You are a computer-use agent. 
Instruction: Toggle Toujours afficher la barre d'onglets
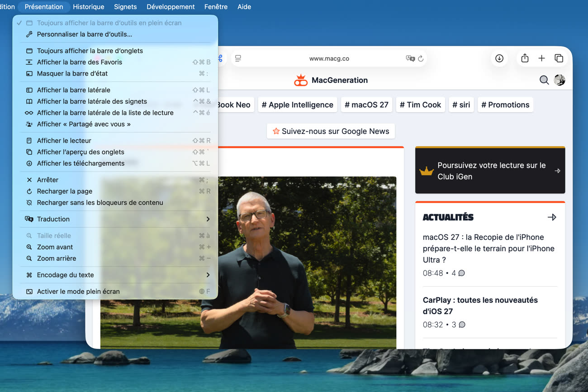point(115,51)
